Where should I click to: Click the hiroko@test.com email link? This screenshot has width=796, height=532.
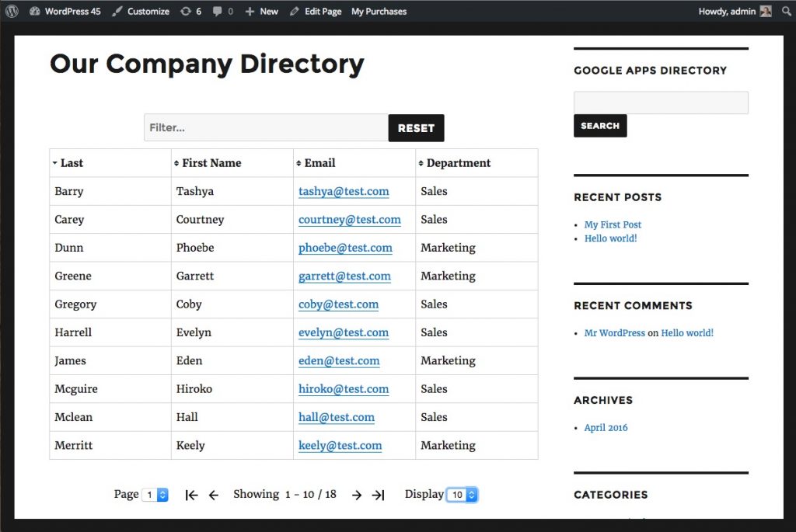[344, 389]
